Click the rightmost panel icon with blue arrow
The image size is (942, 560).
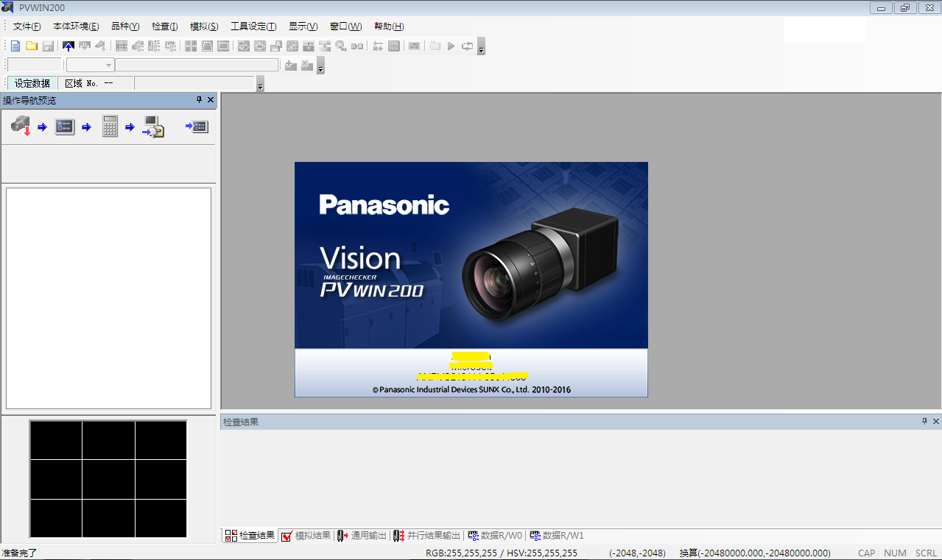click(197, 127)
